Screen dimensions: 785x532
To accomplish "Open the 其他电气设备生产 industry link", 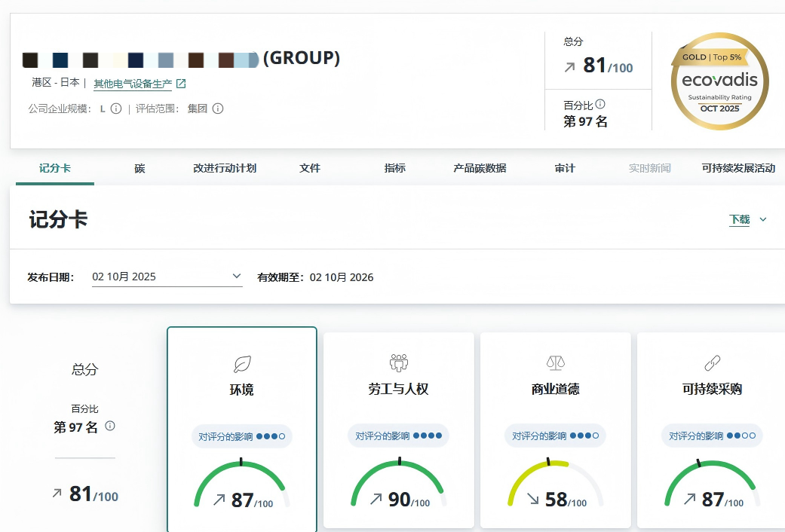I will [x=132, y=83].
